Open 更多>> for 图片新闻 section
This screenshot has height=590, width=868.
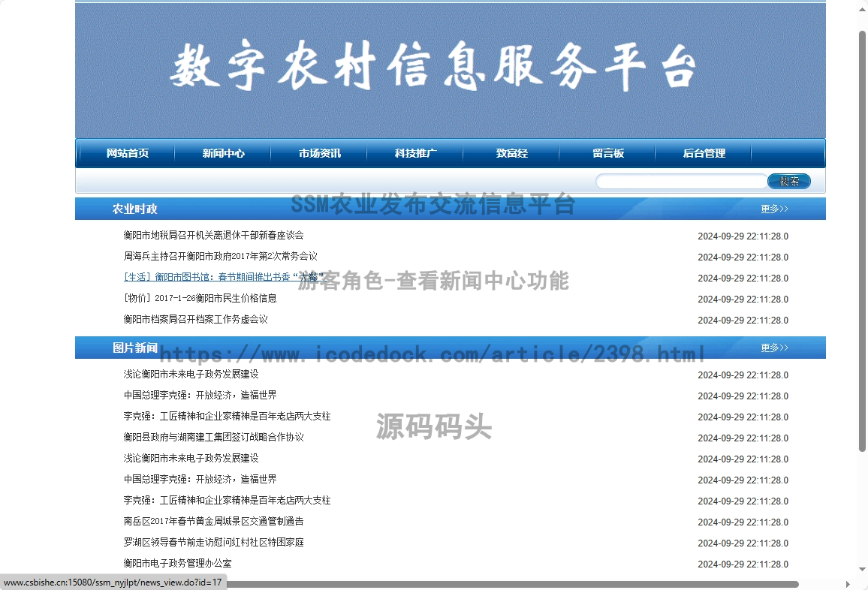[774, 348]
